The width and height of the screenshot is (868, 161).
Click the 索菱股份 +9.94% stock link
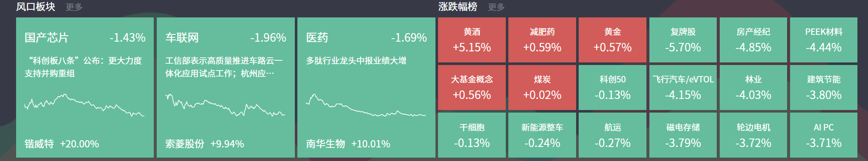click(x=205, y=144)
